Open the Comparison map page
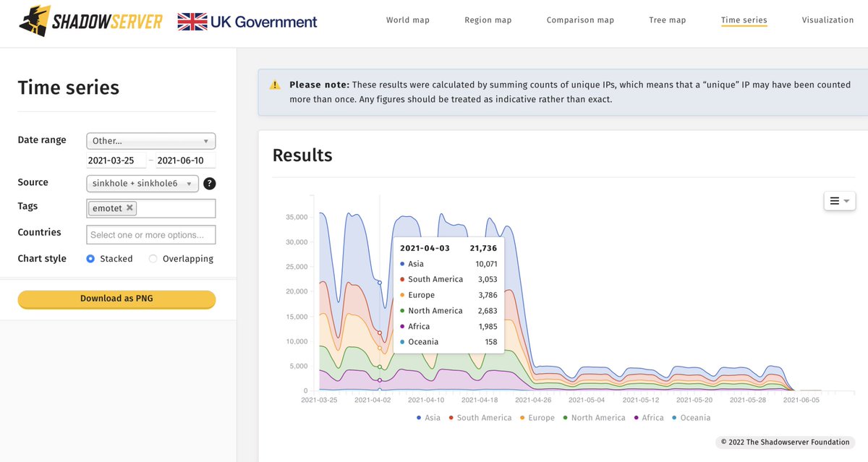The width and height of the screenshot is (868, 462). point(579,20)
